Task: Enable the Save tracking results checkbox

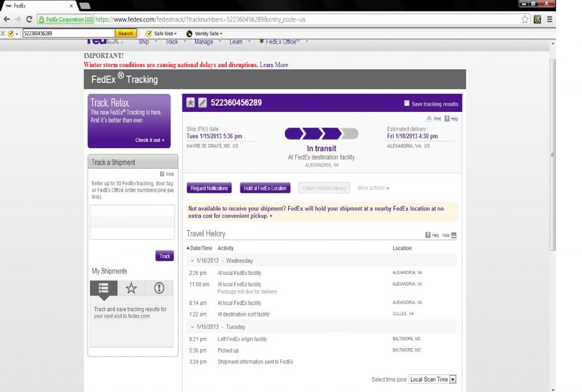Action: pyautogui.click(x=406, y=103)
